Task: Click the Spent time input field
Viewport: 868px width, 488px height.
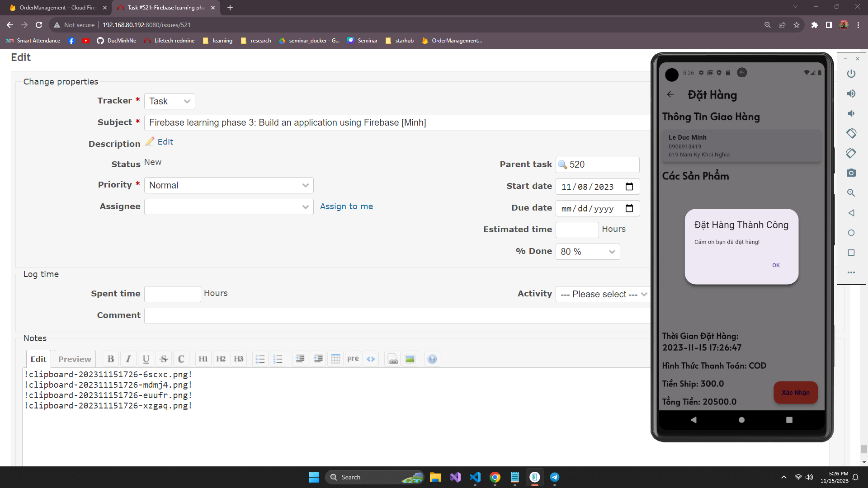Action: point(172,294)
